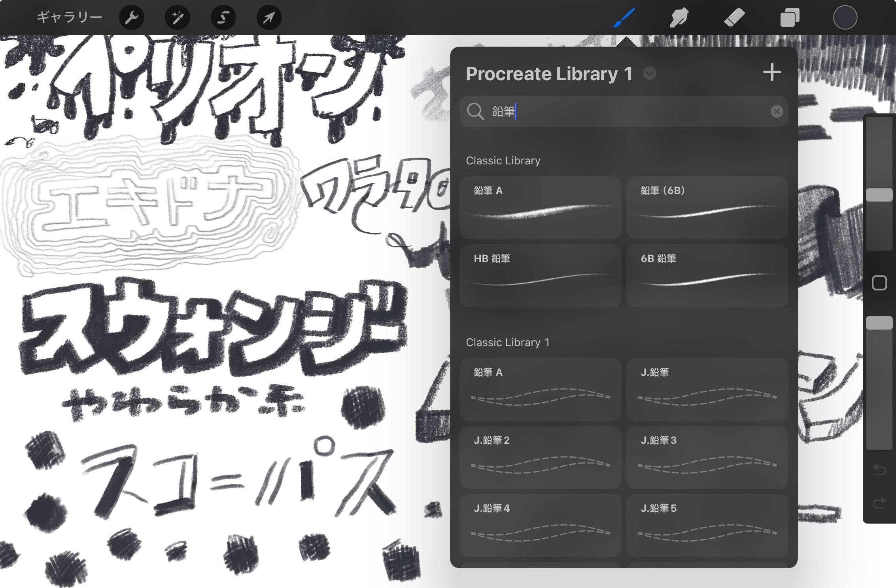Add a new brush with plus
Viewport: 896px width, 588px height.
coord(772,73)
